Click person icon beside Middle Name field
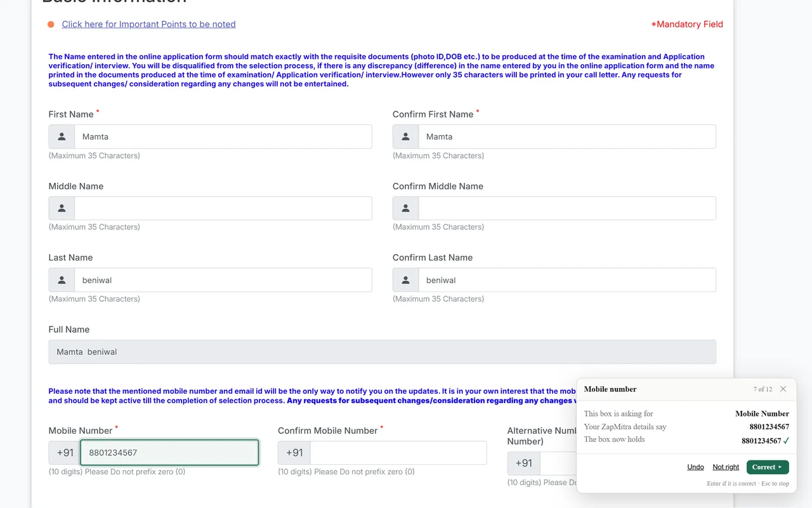 pyautogui.click(x=62, y=208)
